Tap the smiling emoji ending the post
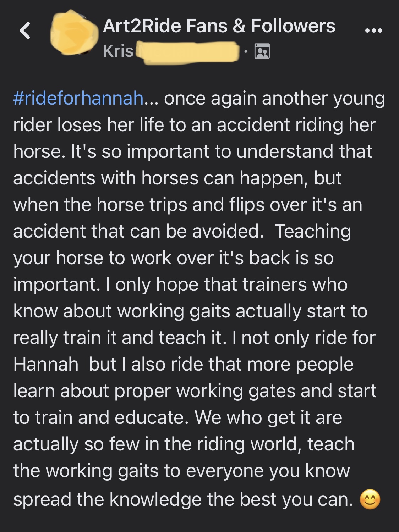Image resolution: width=399 pixels, height=532 pixels. click(370, 499)
